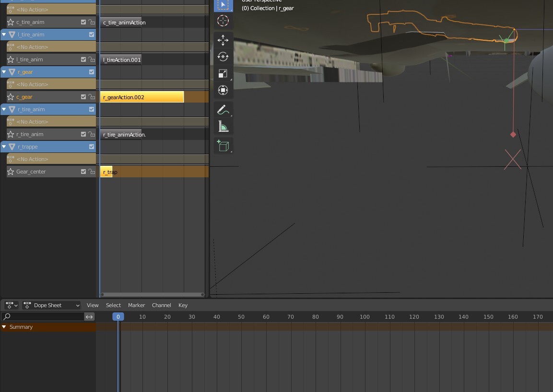Image resolution: width=553 pixels, height=392 pixels.
Task: Select the Annotate pencil tool
Action: tap(223, 110)
